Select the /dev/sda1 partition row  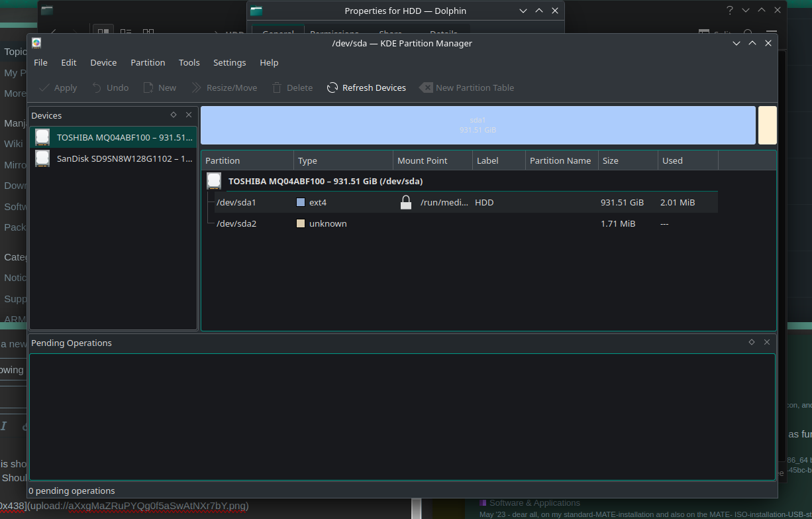point(460,202)
